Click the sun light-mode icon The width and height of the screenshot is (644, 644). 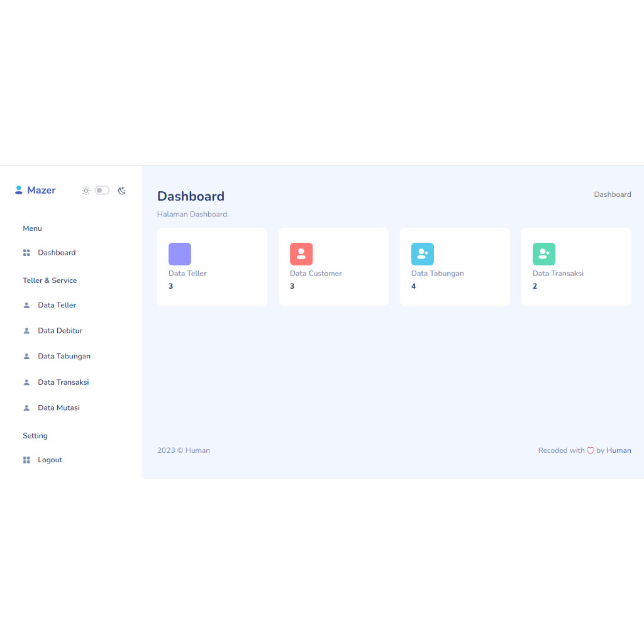(86, 191)
